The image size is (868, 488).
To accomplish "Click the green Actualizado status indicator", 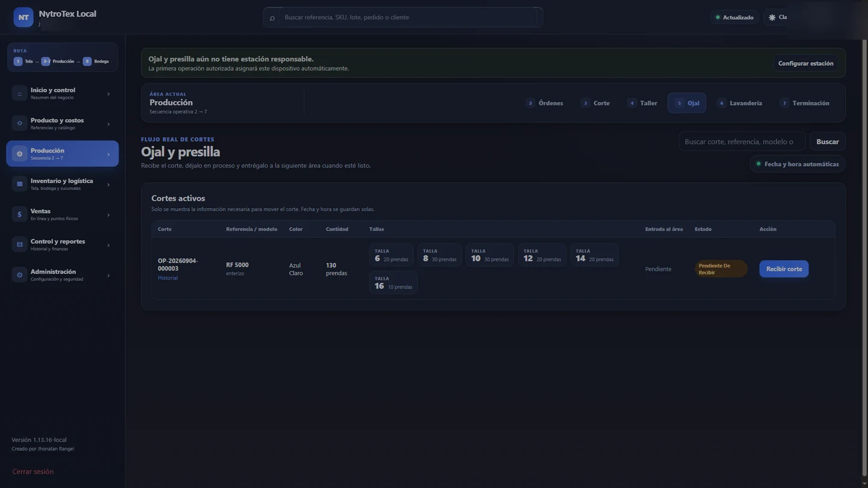I will tap(734, 17).
